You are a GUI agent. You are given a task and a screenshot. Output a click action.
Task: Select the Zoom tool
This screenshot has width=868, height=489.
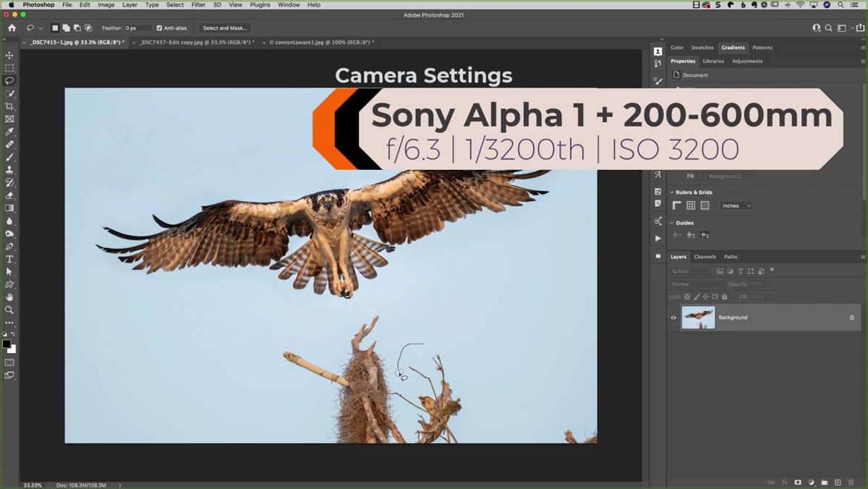9,310
